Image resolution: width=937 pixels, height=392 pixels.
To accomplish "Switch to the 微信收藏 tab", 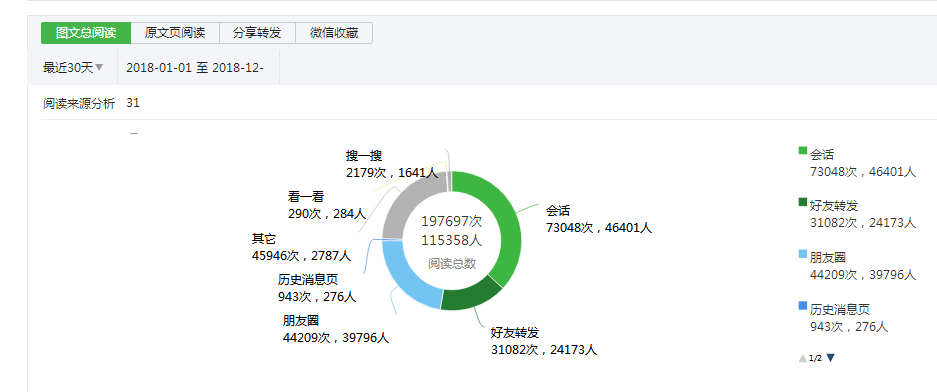I will (334, 33).
